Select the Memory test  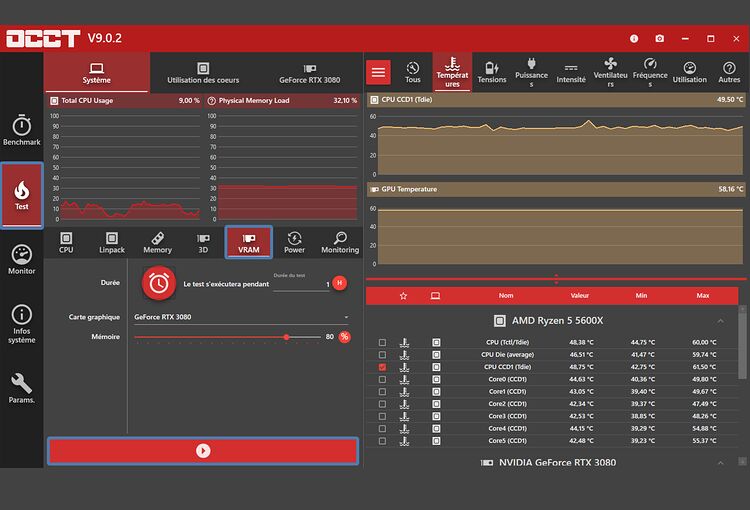pyautogui.click(x=157, y=242)
